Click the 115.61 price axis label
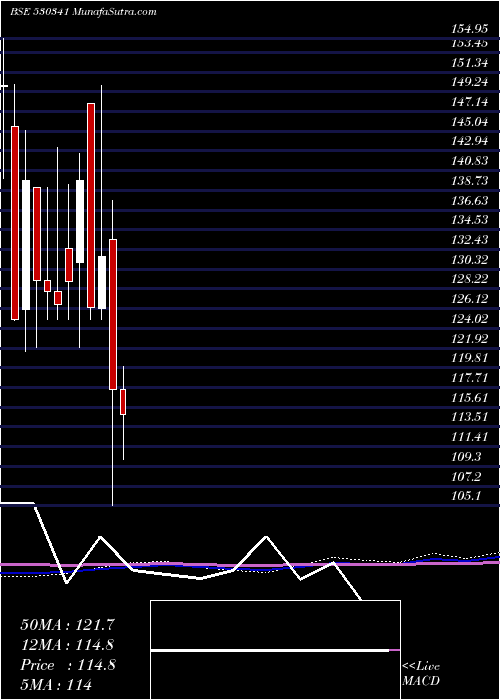The width and height of the screenshot is (500, 700). click(x=470, y=397)
